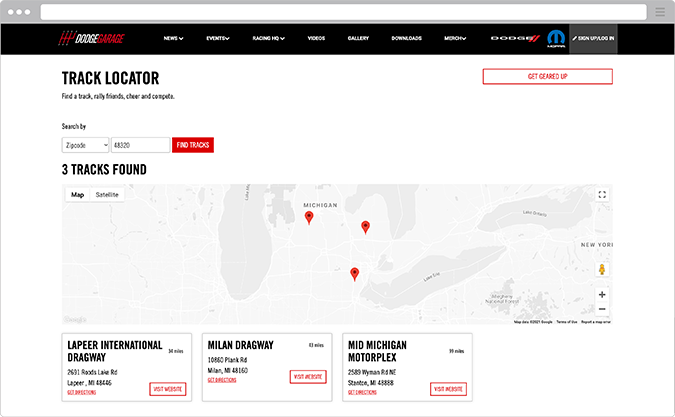Select the map pin near Michigan's thumb
The height and width of the screenshot is (417, 675).
pos(365,227)
